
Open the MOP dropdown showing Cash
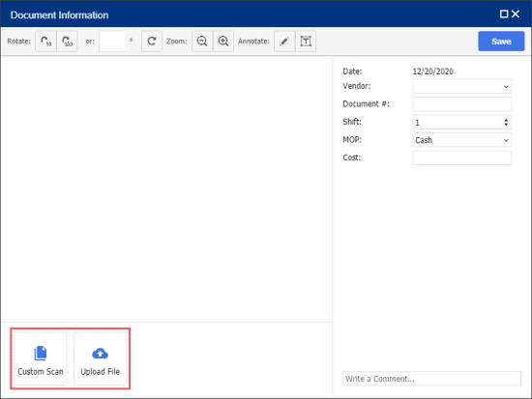(462, 140)
